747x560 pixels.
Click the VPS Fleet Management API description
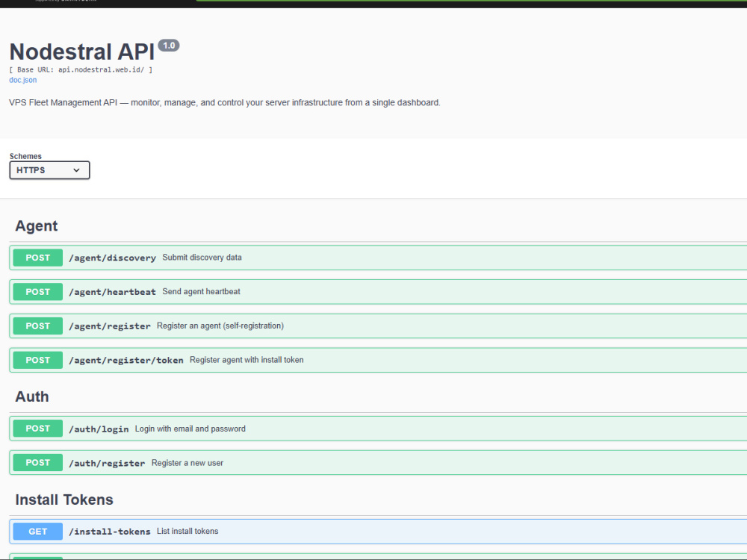[x=224, y=102]
